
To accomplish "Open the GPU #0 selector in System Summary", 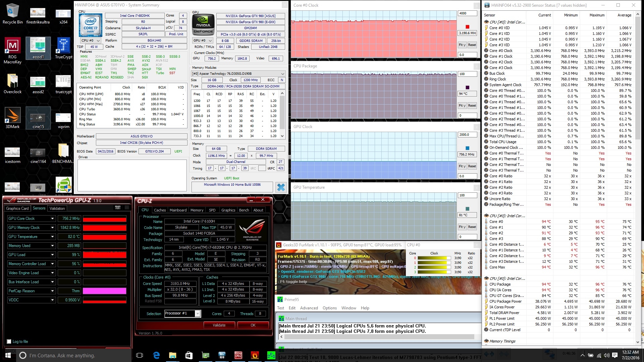I will [x=202, y=41].
